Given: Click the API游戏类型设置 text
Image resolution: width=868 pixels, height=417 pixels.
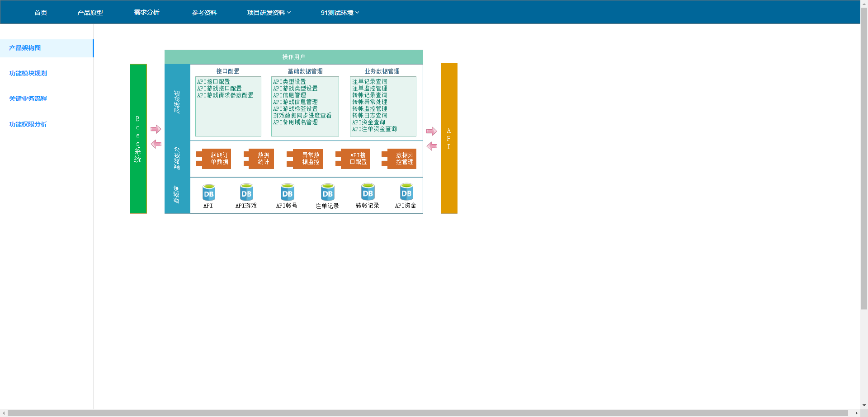Looking at the screenshot, I should pyautogui.click(x=295, y=89).
